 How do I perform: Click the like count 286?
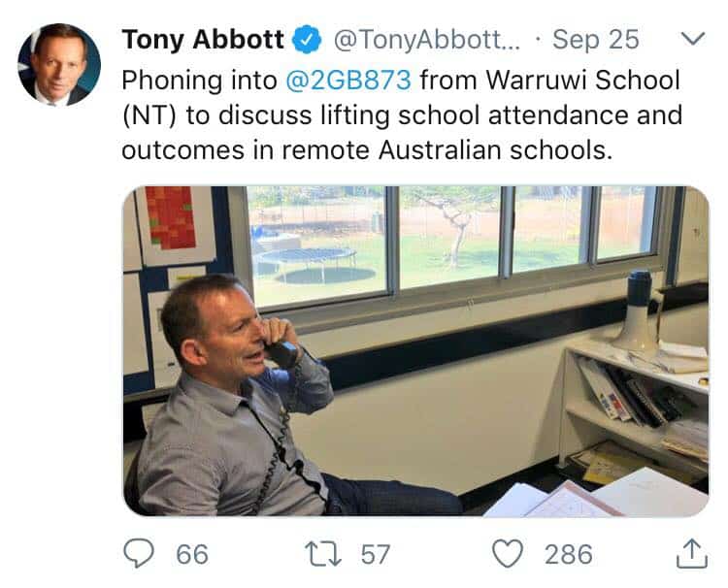click(568, 554)
